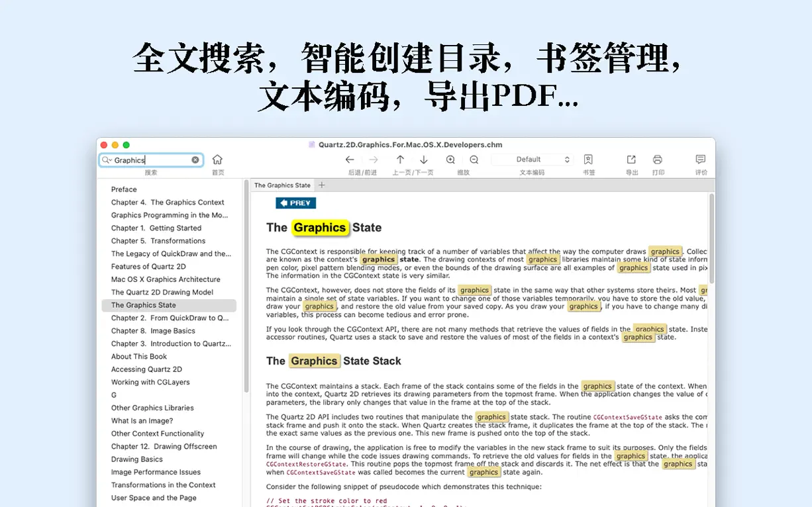Navigate forward with right arrow
Viewport: 812px width, 507px height.
(x=374, y=160)
